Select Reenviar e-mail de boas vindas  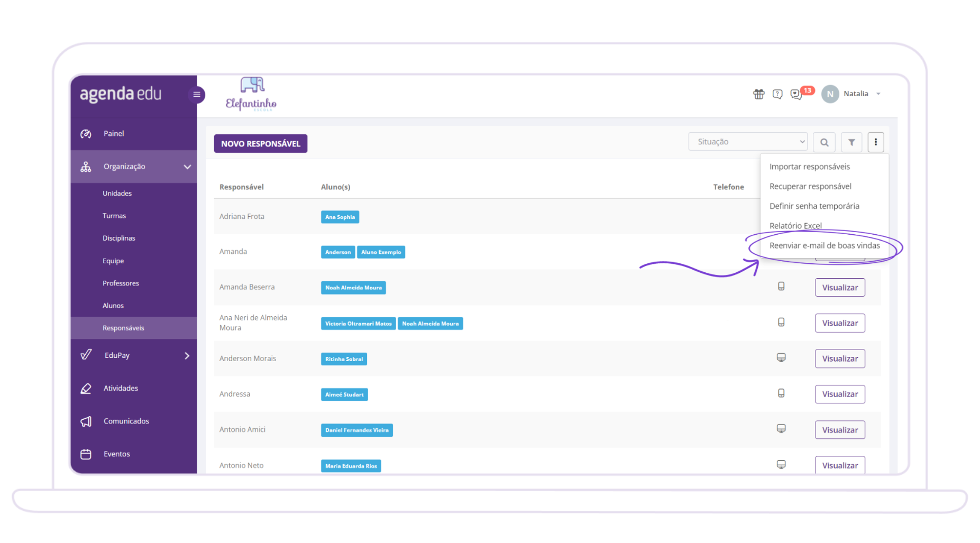click(825, 245)
